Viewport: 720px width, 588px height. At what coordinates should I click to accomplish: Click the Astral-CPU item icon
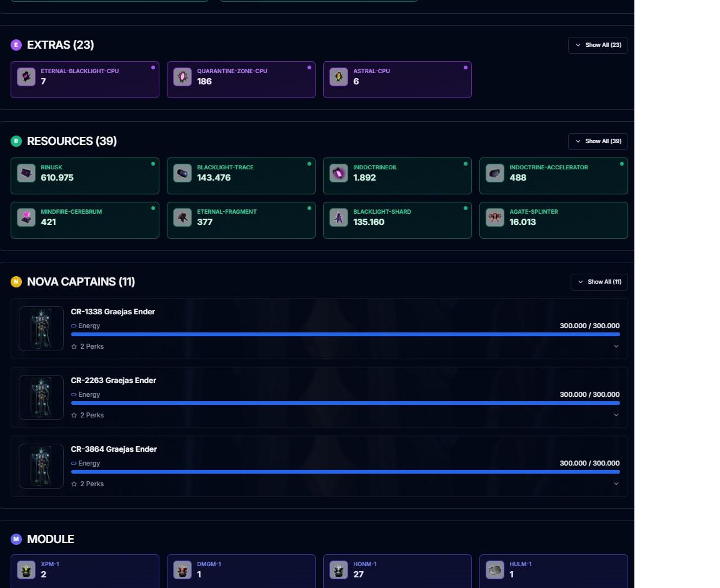point(338,77)
